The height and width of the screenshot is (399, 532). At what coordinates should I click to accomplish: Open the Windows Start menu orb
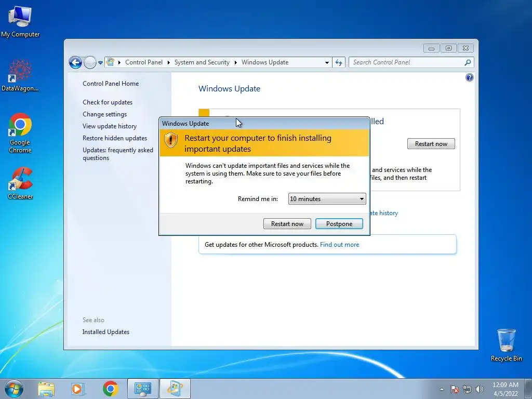14,389
